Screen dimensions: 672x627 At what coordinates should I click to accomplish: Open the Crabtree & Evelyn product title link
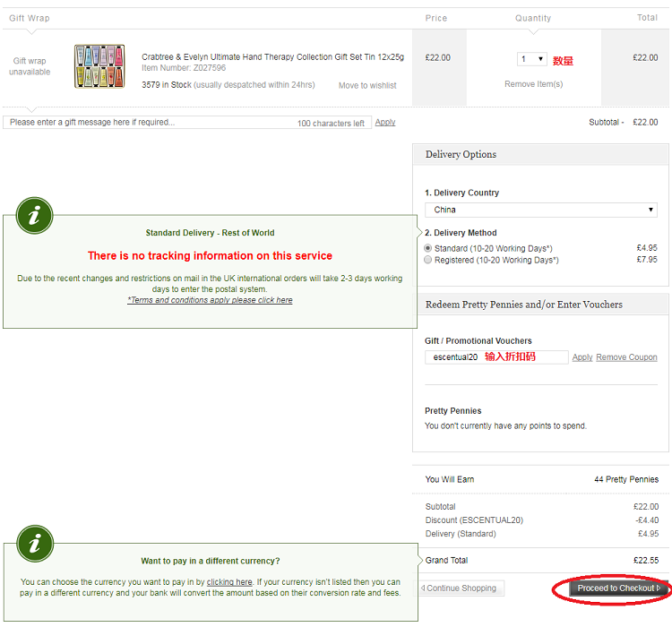pyautogui.click(x=272, y=56)
